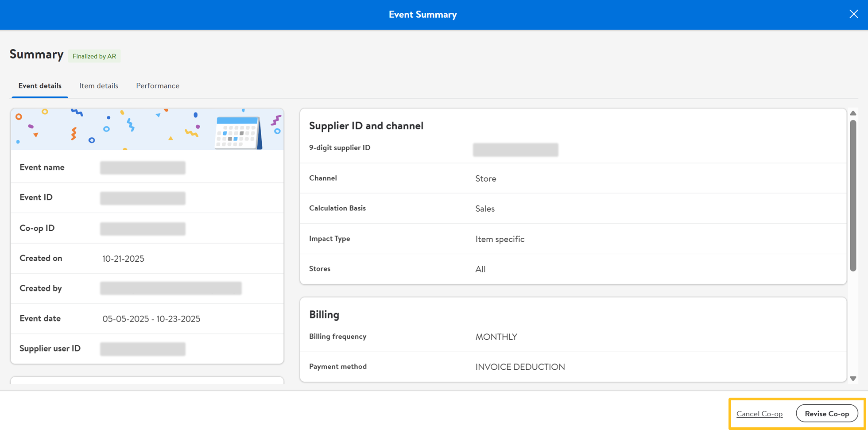868x430 pixels.
Task: Click the Cancel Co-op link
Action: pos(759,414)
